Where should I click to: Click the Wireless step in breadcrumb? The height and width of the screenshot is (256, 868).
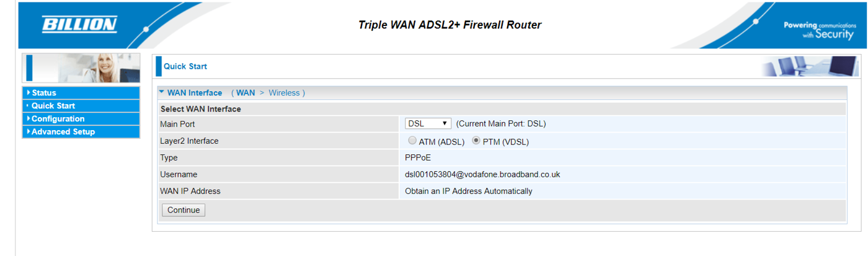tap(283, 93)
